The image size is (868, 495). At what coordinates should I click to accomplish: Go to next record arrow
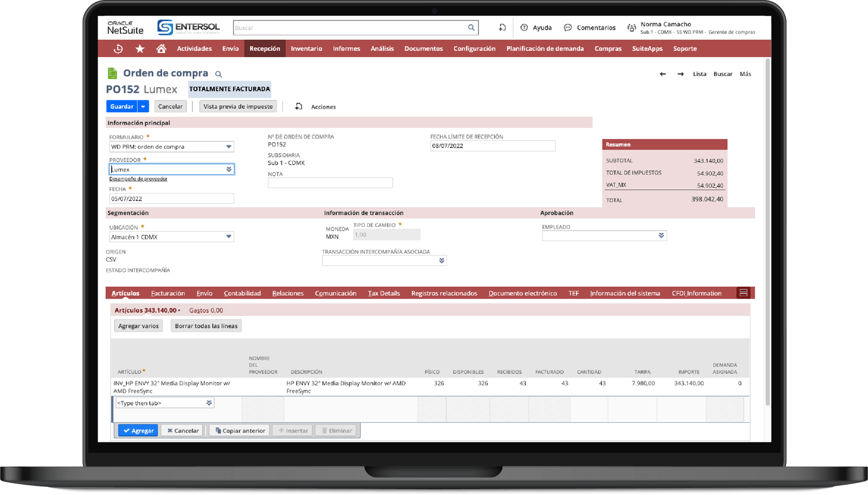click(x=680, y=74)
